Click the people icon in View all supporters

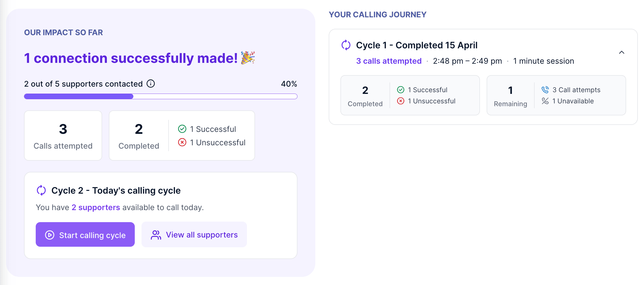(155, 235)
